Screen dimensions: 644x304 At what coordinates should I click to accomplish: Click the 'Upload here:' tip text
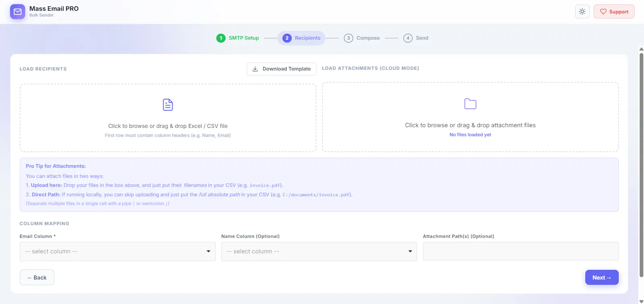[46, 185]
